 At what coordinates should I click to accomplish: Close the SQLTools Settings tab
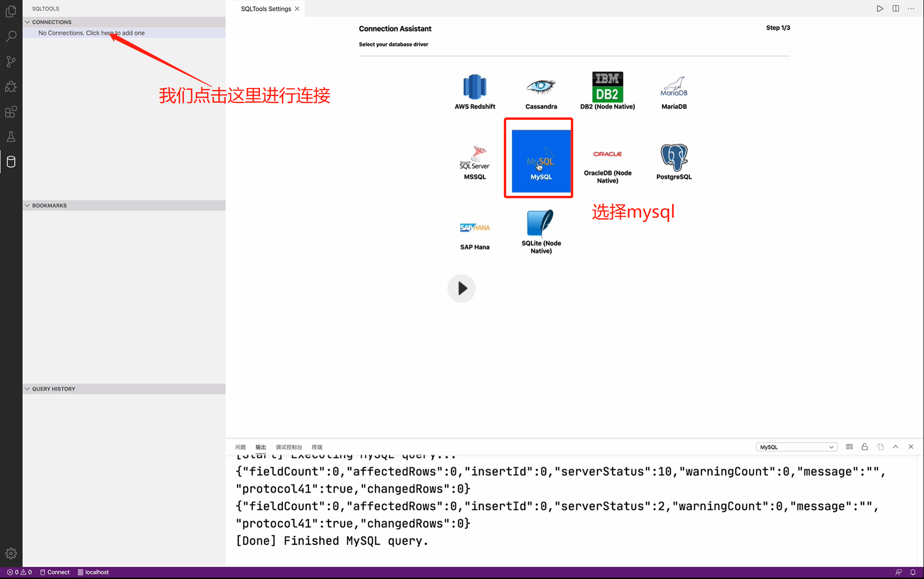point(297,9)
